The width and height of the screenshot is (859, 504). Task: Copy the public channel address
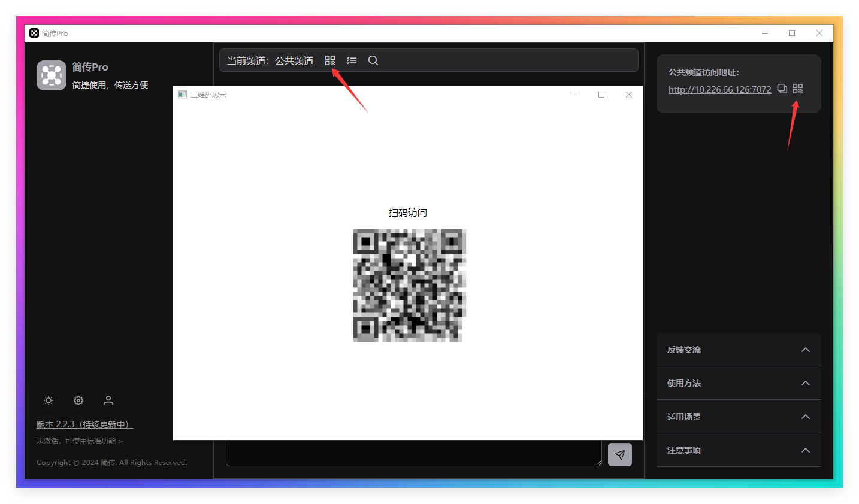coord(782,88)
